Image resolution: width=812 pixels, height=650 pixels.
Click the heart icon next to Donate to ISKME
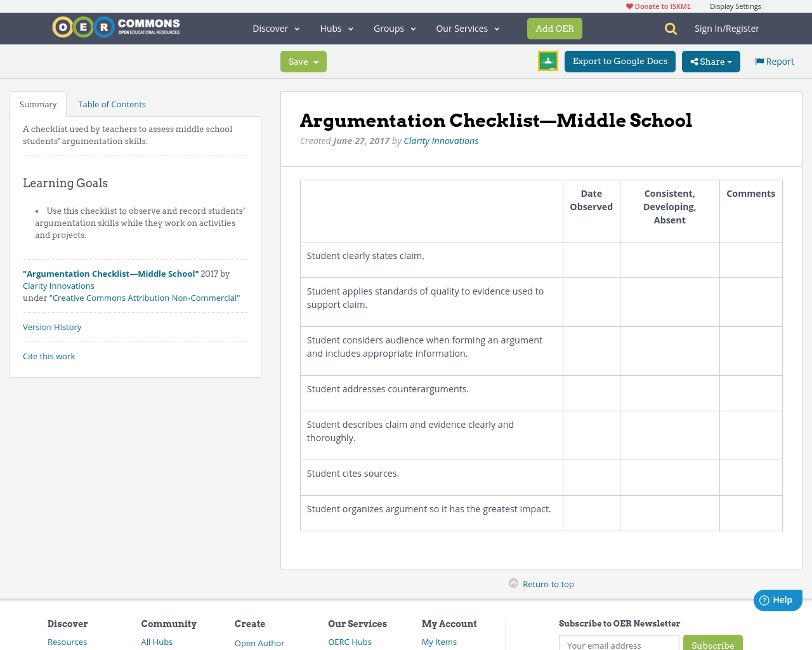pyautogui.click(x=628, y=6)
